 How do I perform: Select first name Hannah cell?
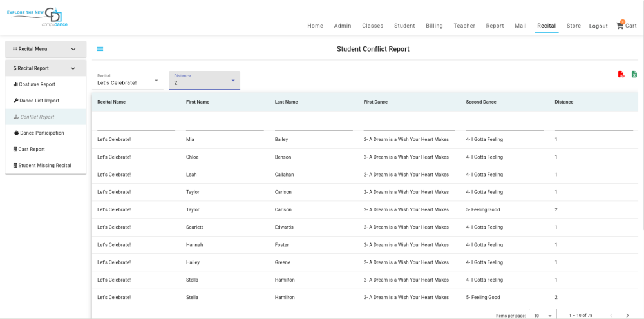[x=194, y=245]
